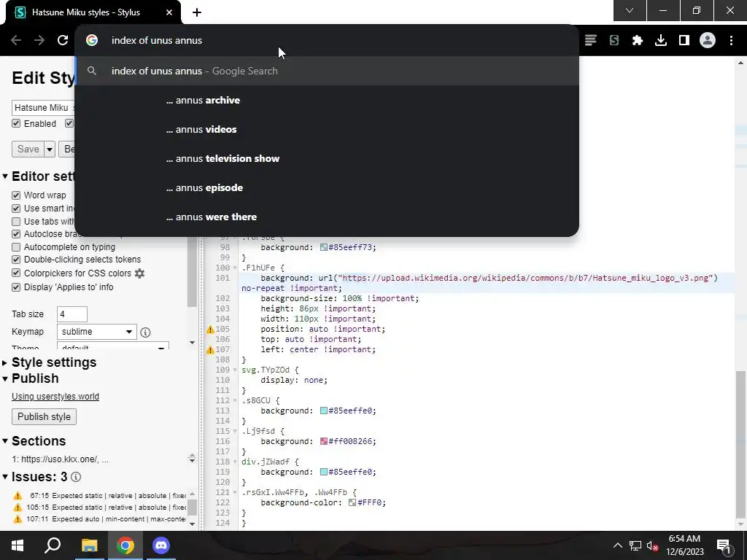Fold the .F1hUFe rule at line 100
747x560 pixels.
click(235, 268)
